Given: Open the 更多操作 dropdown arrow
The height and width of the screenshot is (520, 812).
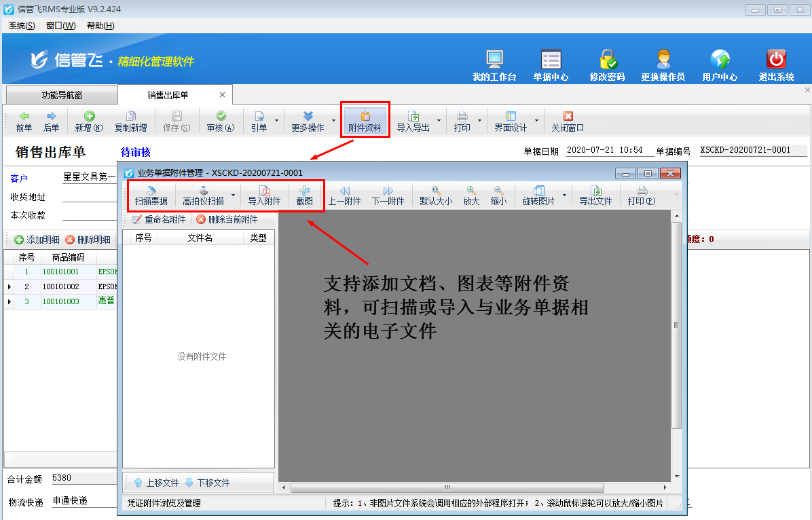Looking at the screenshot, I should tap(333, 122).
